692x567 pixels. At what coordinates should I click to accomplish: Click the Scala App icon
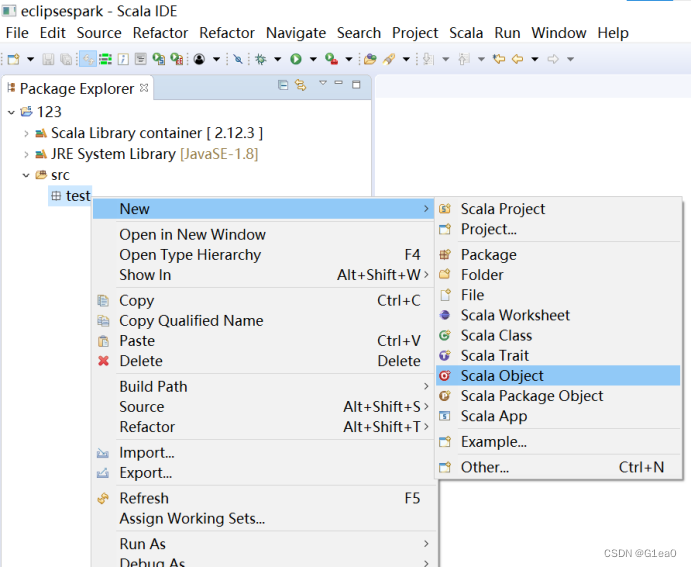pyautogui.click(x=445, y=416)
